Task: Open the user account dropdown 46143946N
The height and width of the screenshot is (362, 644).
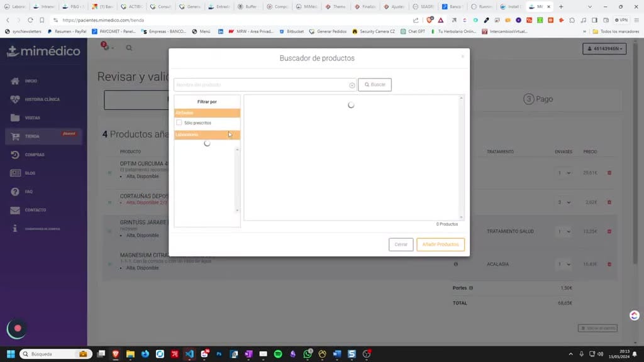Action: coord(604,49)
